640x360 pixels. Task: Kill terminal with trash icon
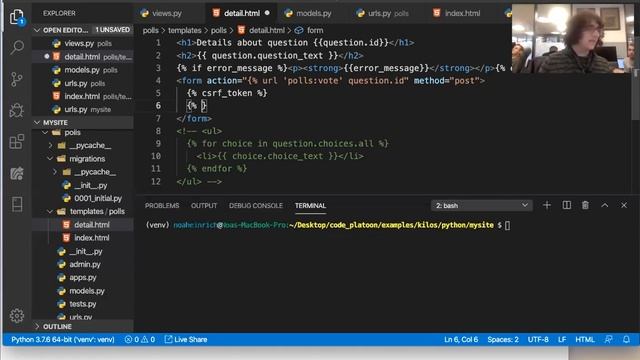coord(585,205)
